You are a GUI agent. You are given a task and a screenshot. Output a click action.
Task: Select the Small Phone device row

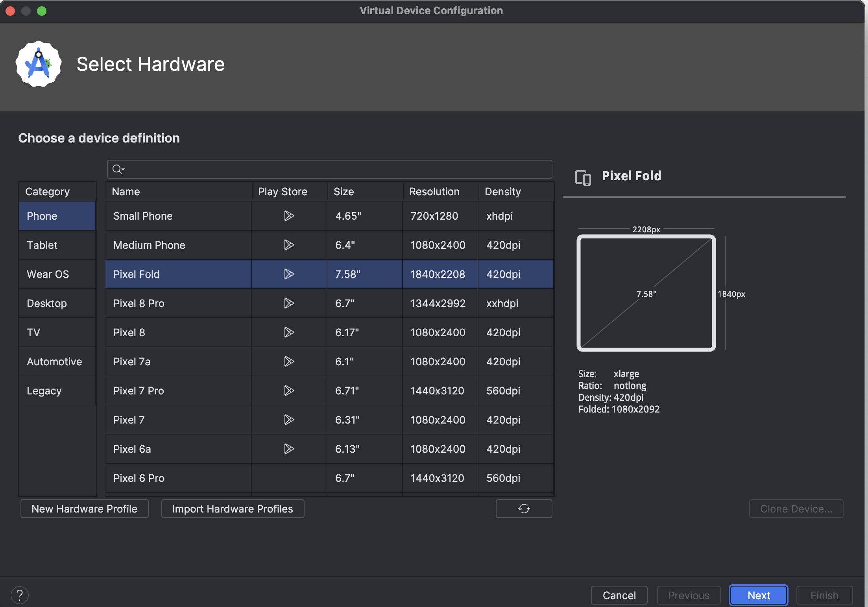pos(329,216)
